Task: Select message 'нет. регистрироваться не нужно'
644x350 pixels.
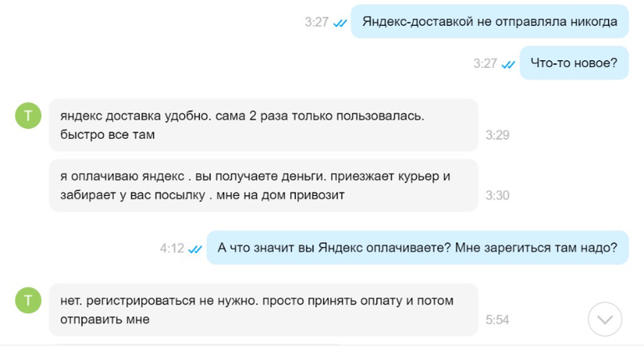Action: pyautogui.click(x=263, y=308)
